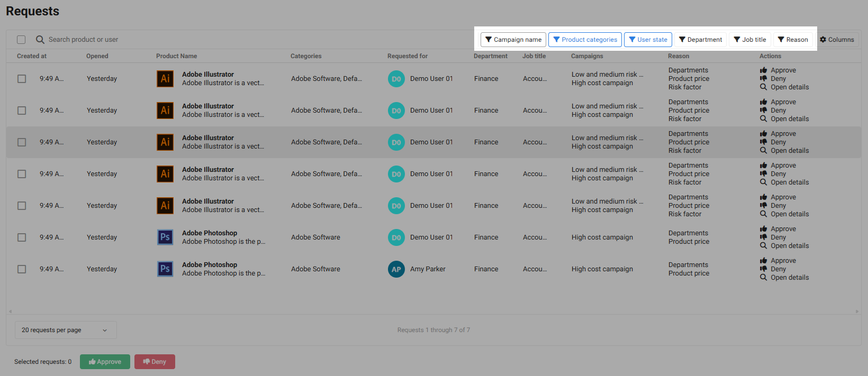Image resolution: width=868 pixels, height=376 pixels.
Task: Select the third Adobe Illustrator request checkbox
Action: (x=22, y=142)
